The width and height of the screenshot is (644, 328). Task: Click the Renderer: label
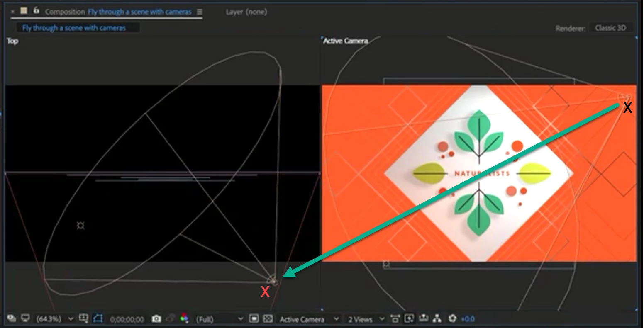pos(571,28)
